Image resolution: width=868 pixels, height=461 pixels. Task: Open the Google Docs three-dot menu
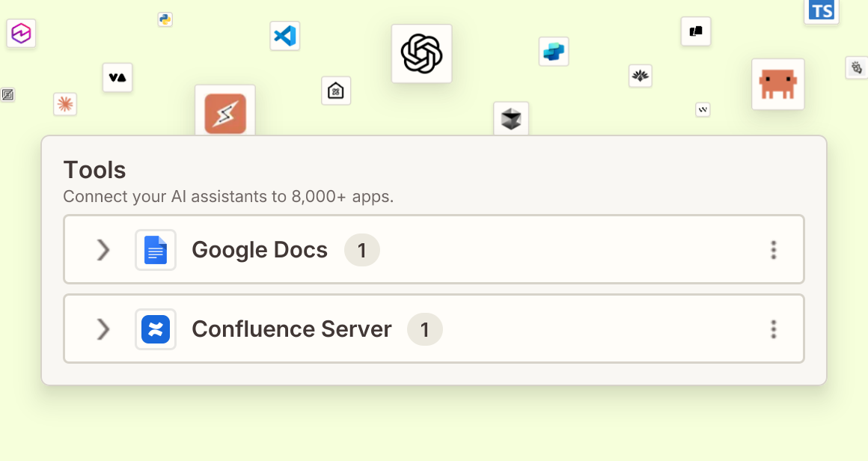[773, 250]
